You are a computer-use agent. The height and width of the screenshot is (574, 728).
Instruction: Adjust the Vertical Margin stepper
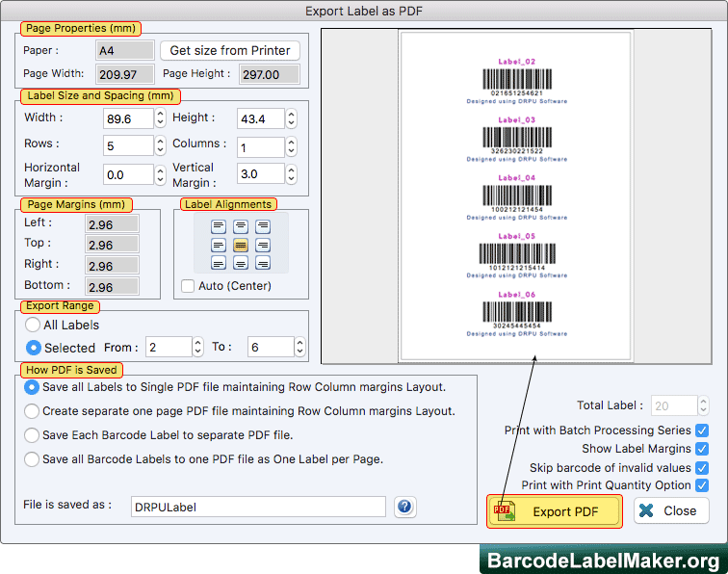pos(291,174)
